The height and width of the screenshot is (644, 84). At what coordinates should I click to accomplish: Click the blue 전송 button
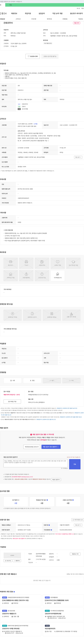click(x=75, y=464)
